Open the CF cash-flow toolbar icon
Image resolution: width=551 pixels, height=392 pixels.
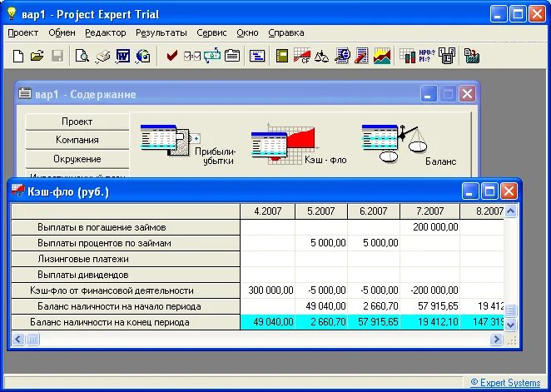(x=302, y=56)
